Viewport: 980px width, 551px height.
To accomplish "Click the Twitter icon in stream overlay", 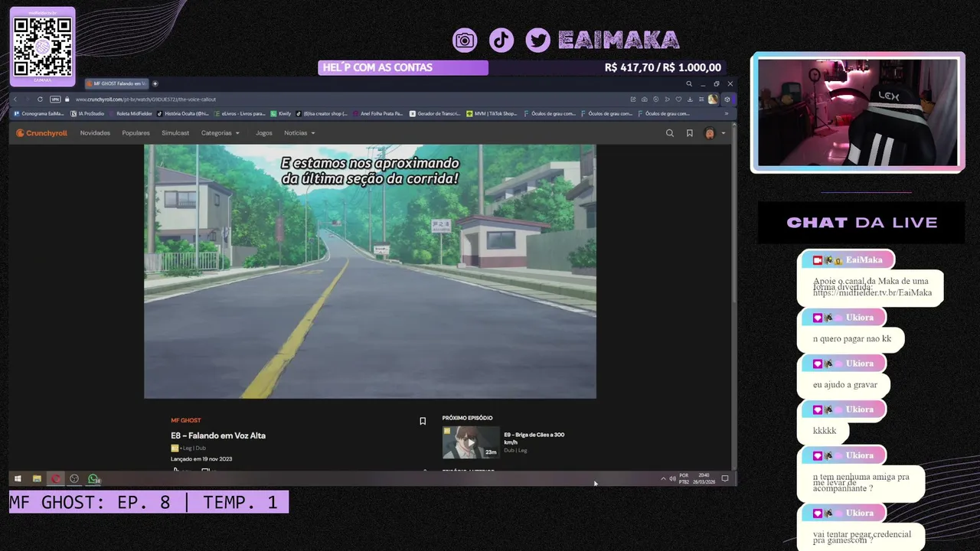I will (x=537, y=41).
